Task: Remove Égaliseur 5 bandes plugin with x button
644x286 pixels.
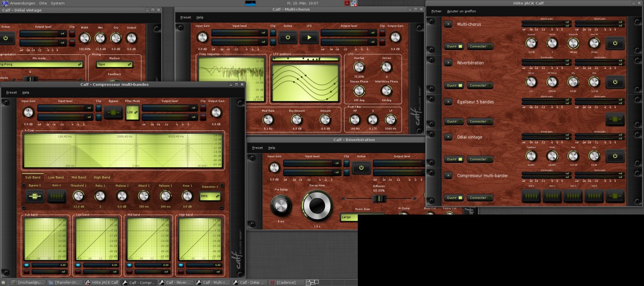Action: click(449, 102)
